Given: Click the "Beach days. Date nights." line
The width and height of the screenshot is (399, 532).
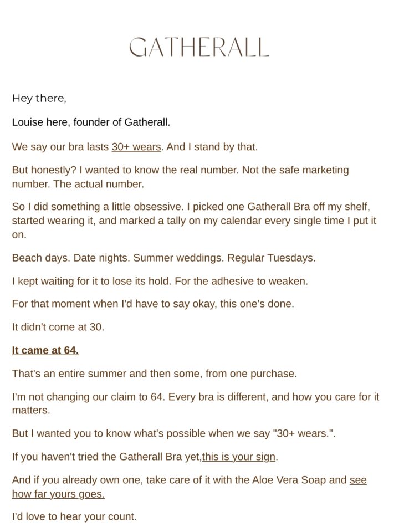Looking at the screenshot, I should 163,258.
